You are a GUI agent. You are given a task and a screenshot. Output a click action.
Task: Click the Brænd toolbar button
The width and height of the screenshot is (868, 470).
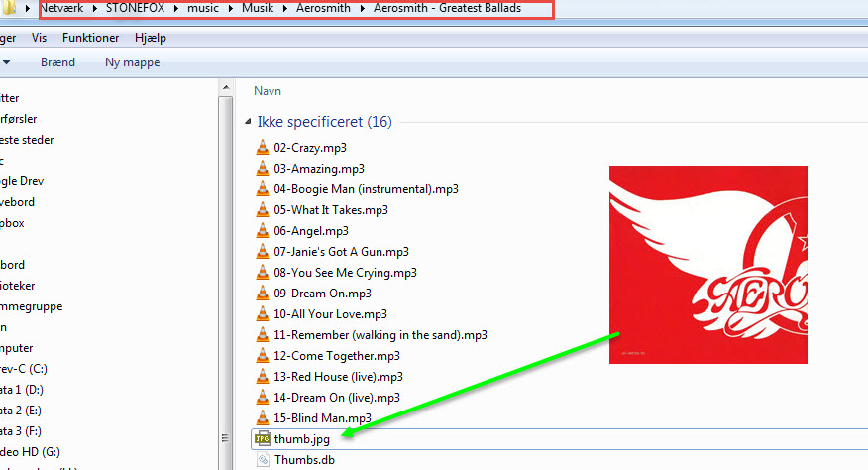(x=57, y=62)
